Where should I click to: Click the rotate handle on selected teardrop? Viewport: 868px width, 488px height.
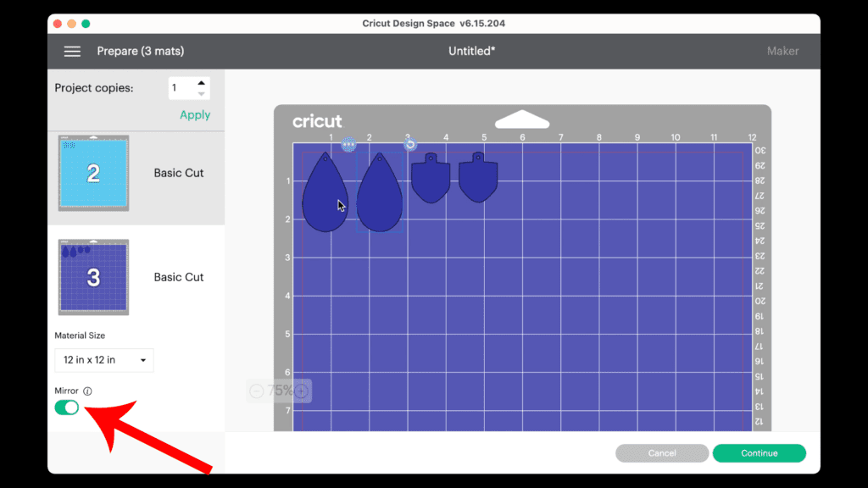(409, 144)
